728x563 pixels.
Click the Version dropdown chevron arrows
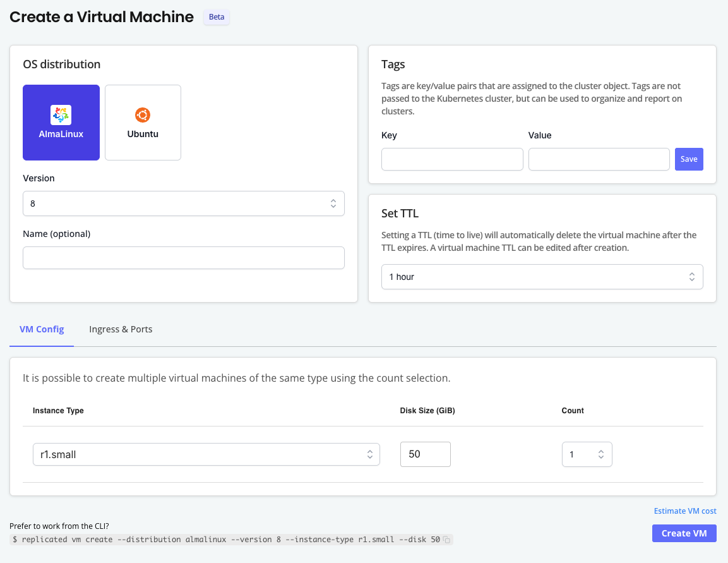[333, 203]
